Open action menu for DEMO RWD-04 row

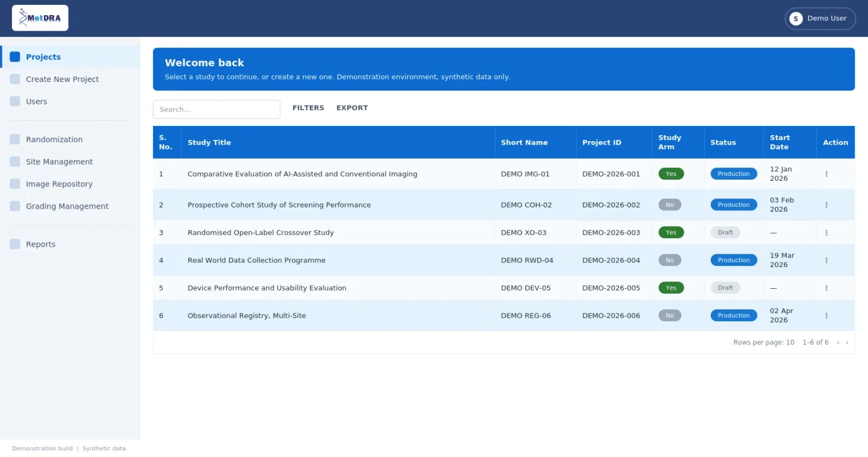[x=826, y=260]
